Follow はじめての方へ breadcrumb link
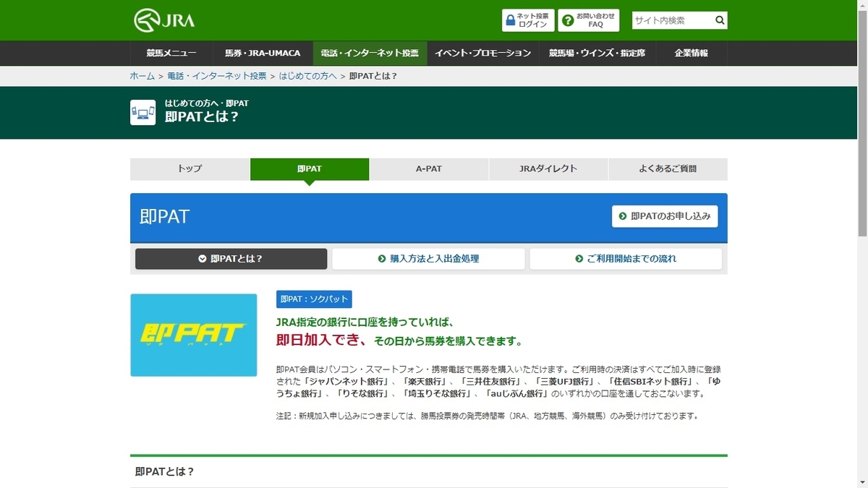The height and width of the screenshot is (488, 868). [308, 76]
